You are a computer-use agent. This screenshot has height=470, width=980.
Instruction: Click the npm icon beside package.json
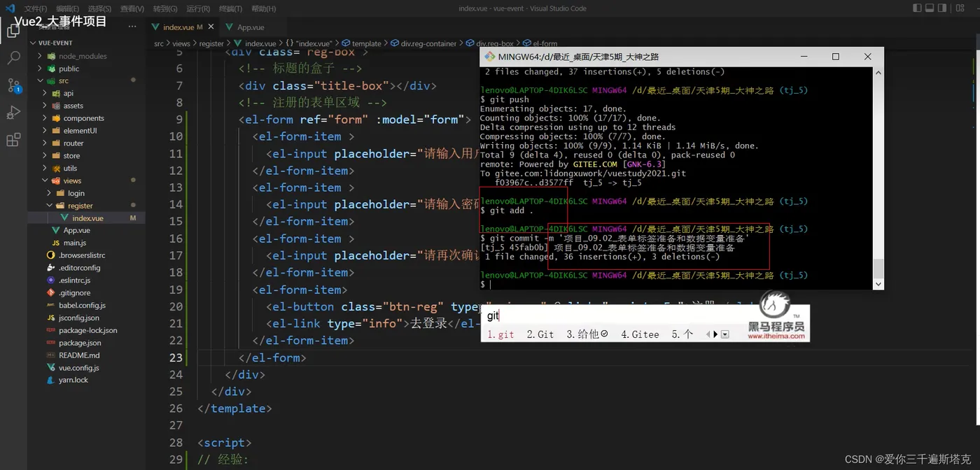50,343
